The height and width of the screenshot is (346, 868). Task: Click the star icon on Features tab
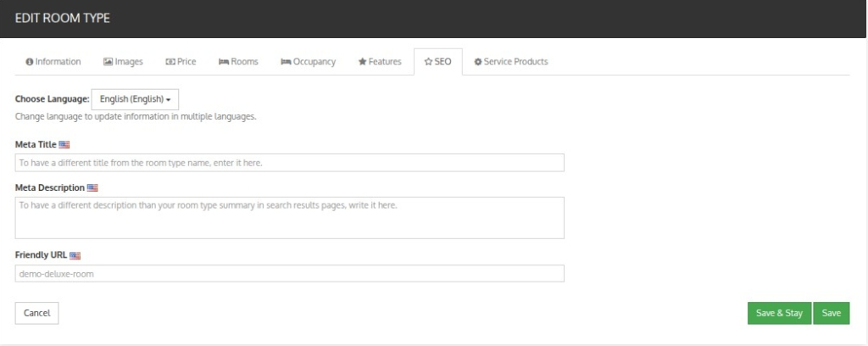tap(362, 62)
